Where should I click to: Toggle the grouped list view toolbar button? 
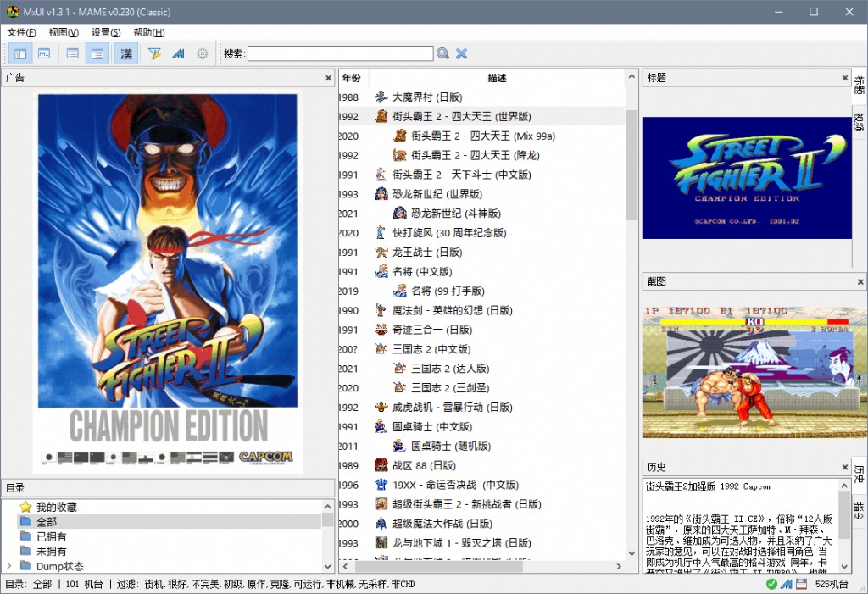click(x=98, y=53)
